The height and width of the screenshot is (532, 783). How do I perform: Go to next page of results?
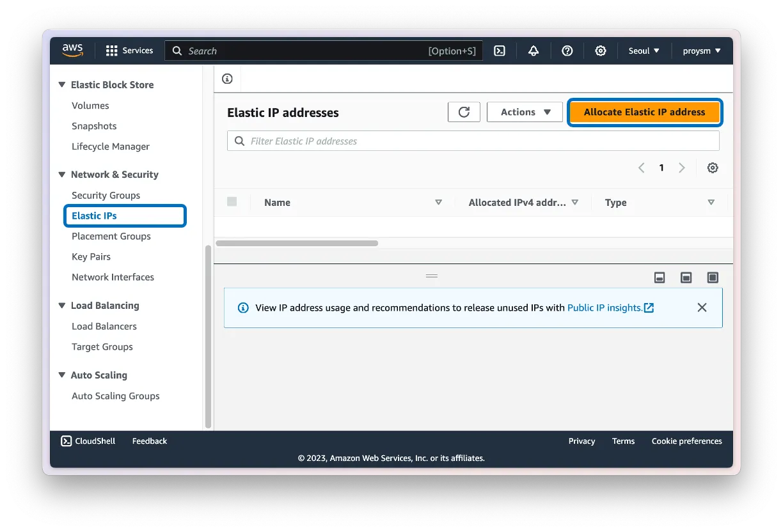click(x=682, y=168)
